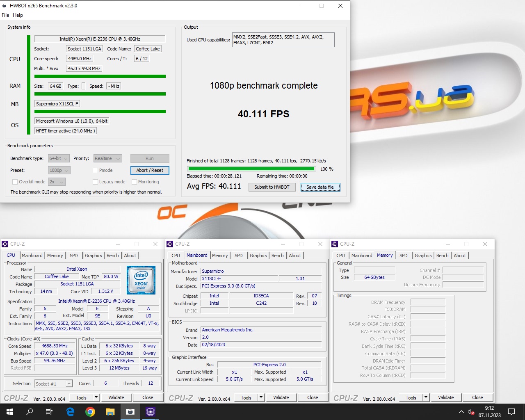Click the green CPU status bar
Image resolution: width=525 pixels, height=420 pixels.
(x=100, y=76)
